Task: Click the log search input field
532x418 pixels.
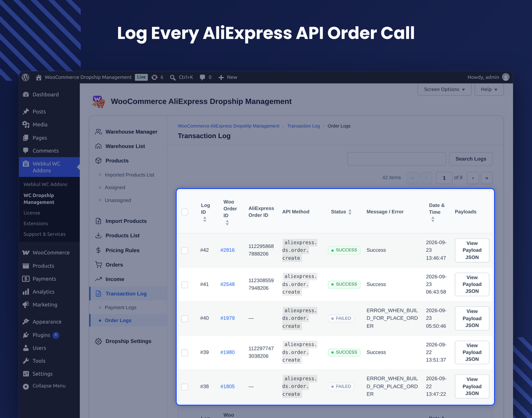Action: pos(396,159)
